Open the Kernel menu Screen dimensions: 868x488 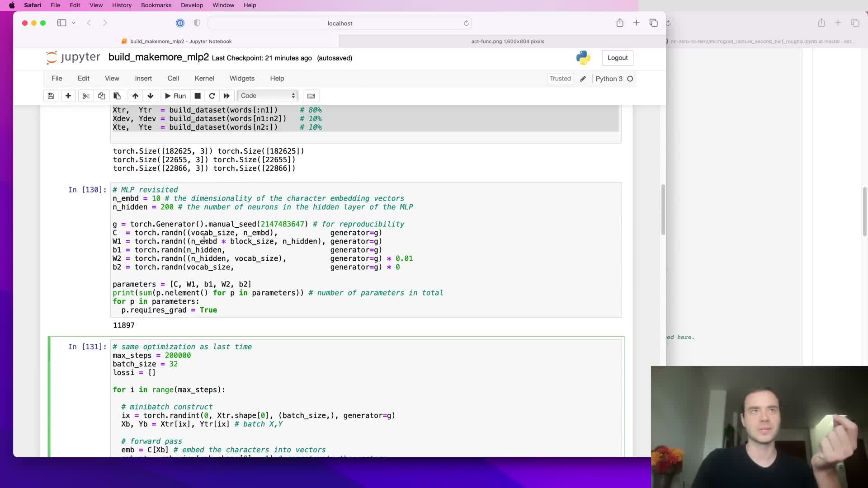pos(204,78)
